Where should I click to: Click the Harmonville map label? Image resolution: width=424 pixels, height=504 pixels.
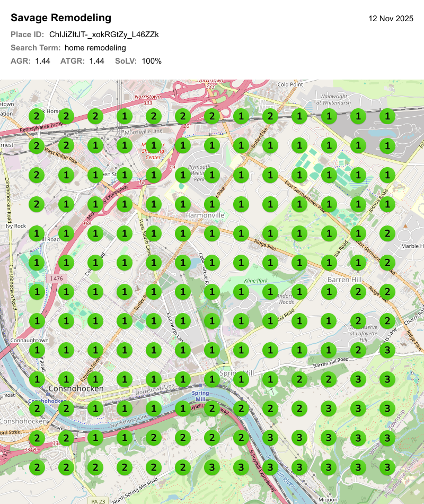coord(205,215)
